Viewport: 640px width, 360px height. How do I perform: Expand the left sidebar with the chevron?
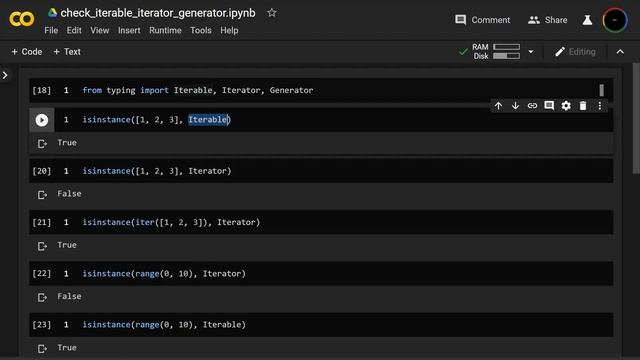click(x=5, y=75)
